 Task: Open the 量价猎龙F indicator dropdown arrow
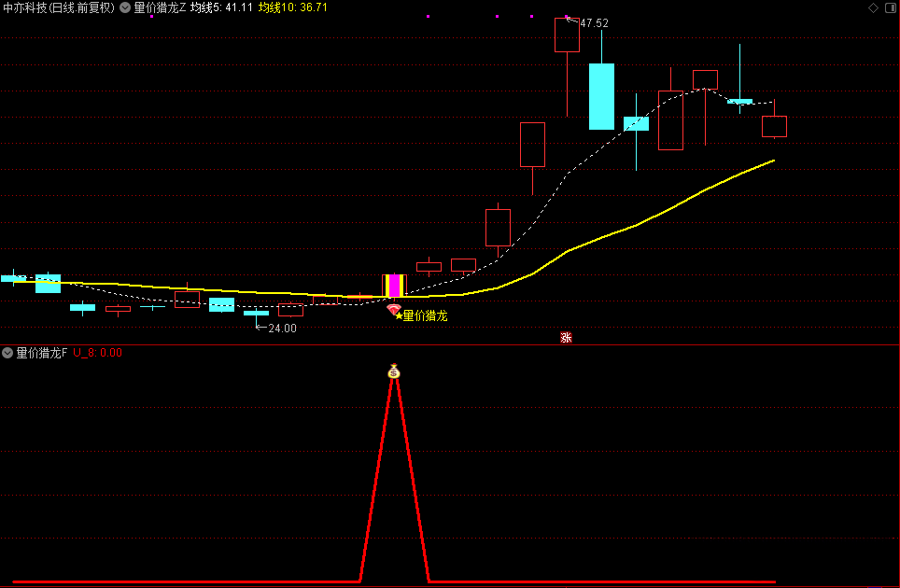[x=7, y=353]
